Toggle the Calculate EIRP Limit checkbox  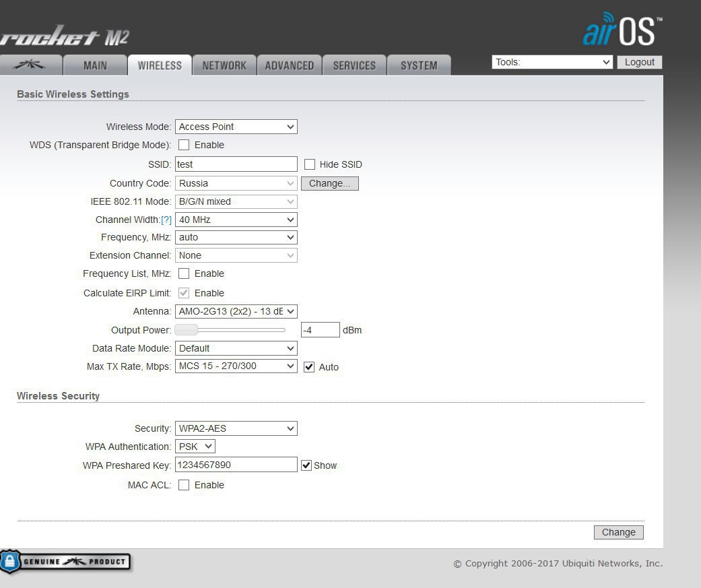[184, 293]
